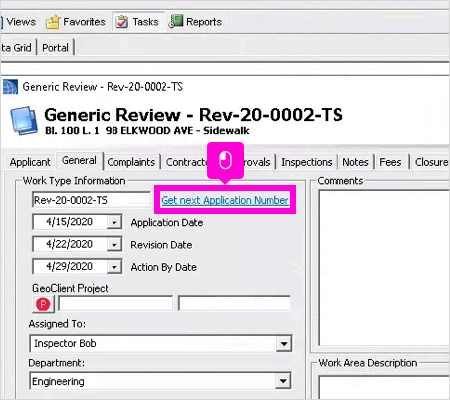Open the Reports icon in toolbar
450x400 pixels.
(176, 21)
